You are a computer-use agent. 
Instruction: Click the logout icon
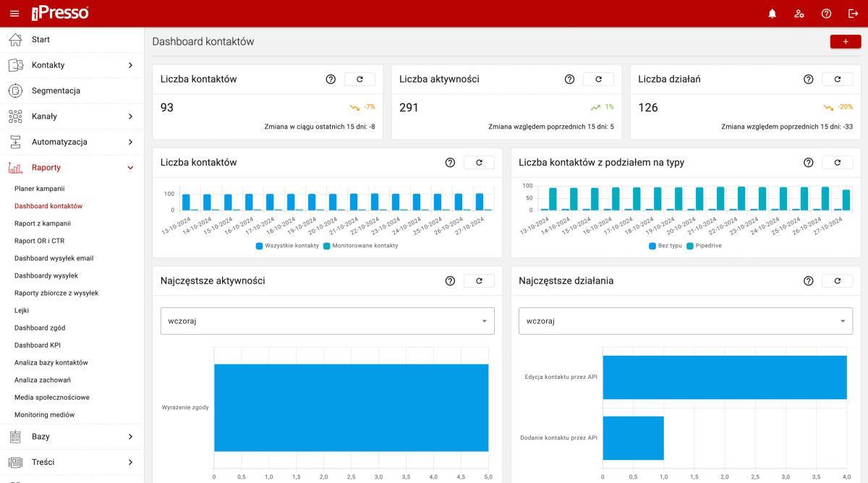point(853,14)
